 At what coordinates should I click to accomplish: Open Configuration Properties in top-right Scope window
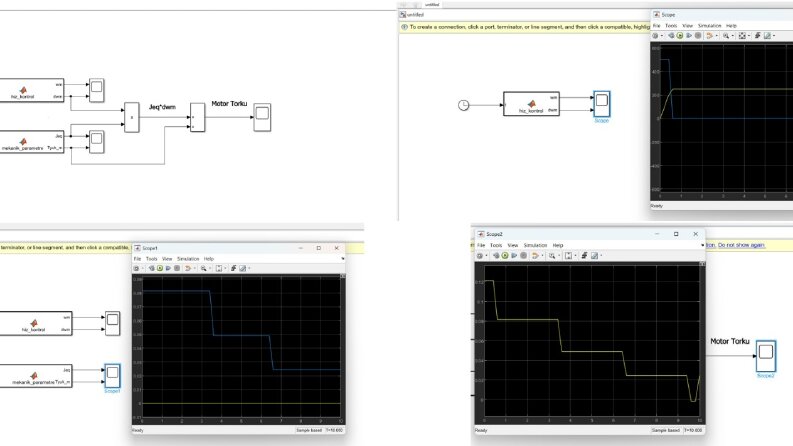(655, 35)
